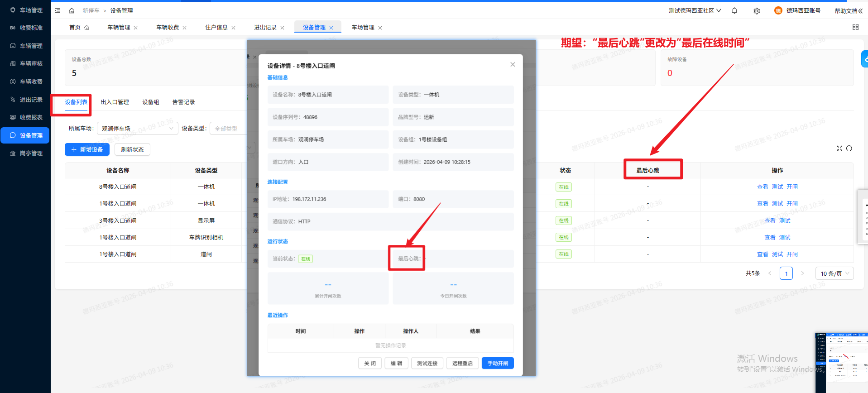Click 开闸 link in the first table row
This screenshot has width=868, height=393.
tap(792, 187)
